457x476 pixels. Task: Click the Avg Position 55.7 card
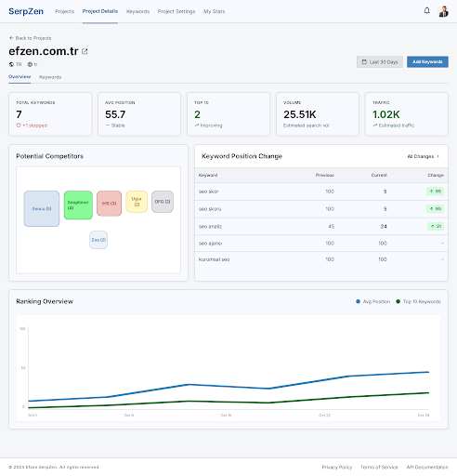(139, 114)
